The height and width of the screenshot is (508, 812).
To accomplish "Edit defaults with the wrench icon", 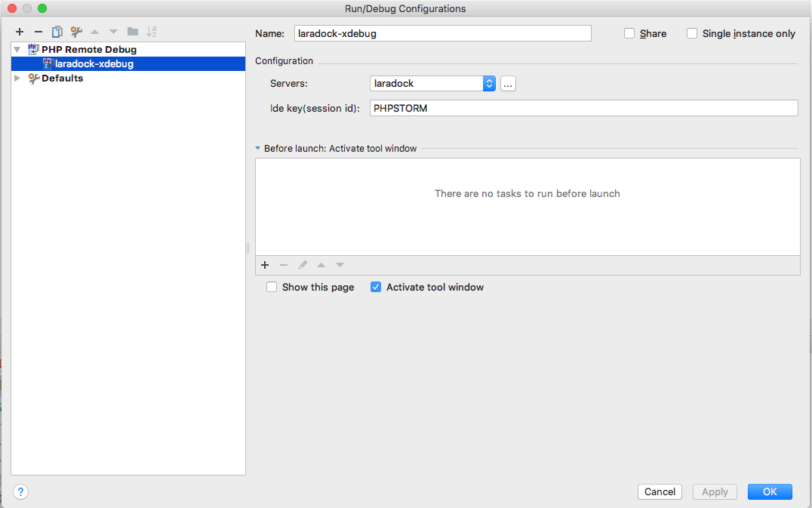I will click(x=75, y=32).
